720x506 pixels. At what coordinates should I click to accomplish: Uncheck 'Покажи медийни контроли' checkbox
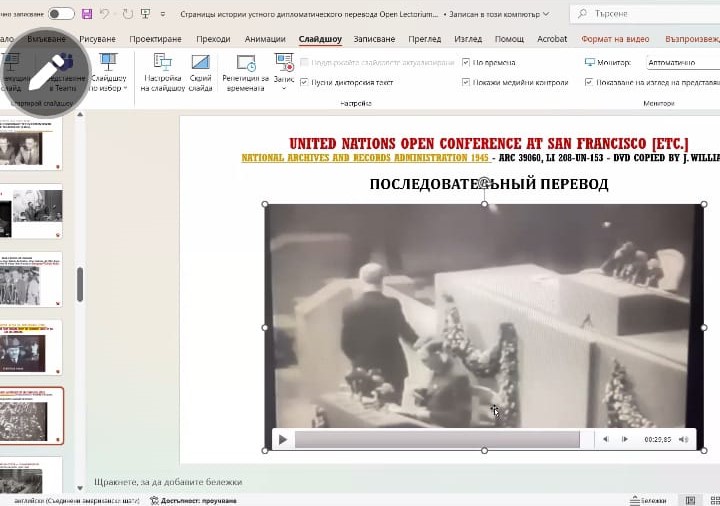tap(466, 82)
